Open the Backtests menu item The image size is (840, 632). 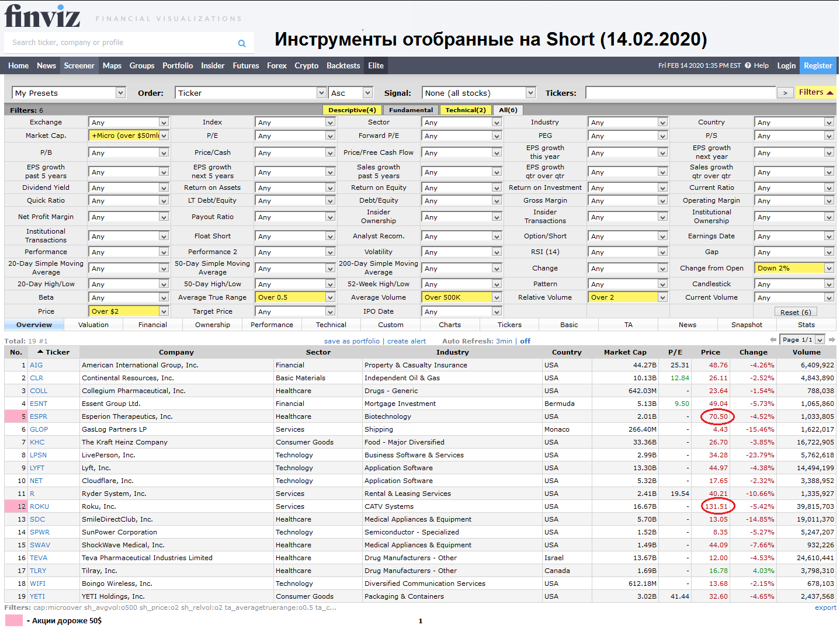click(343, 65)
